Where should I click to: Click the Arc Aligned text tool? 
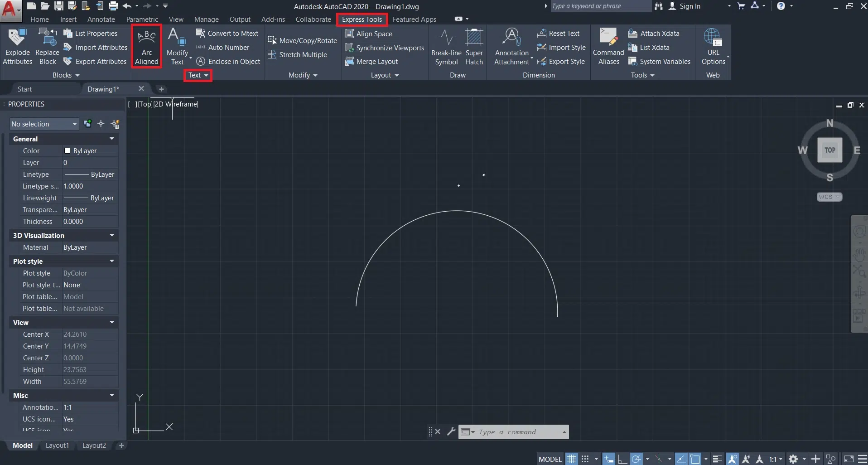[x=146, y=46]
